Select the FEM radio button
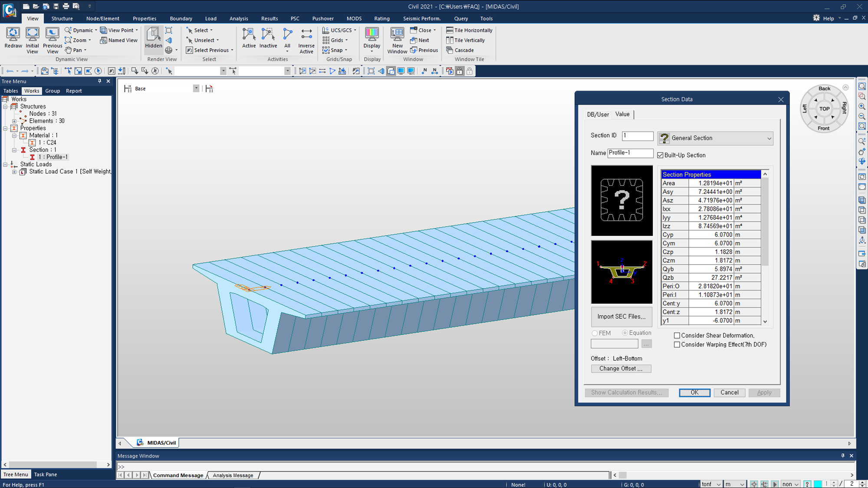The width and height of the screenshot is (868, 488). 595,333
